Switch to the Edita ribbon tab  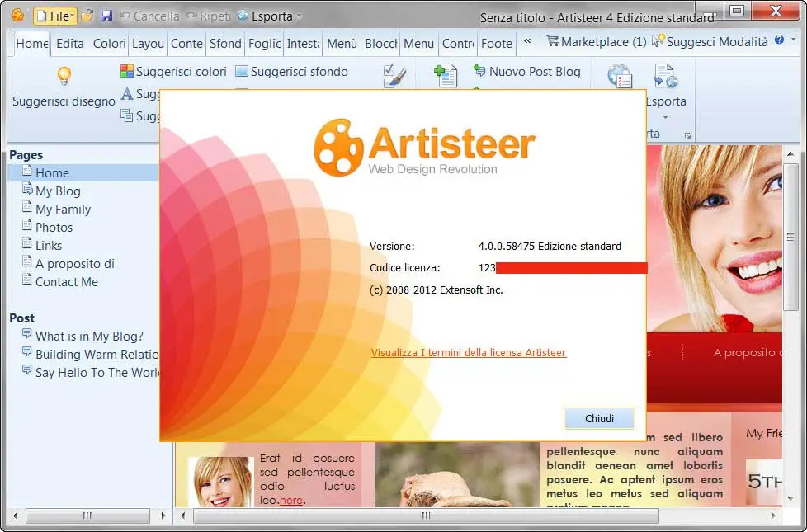[70, 43]
